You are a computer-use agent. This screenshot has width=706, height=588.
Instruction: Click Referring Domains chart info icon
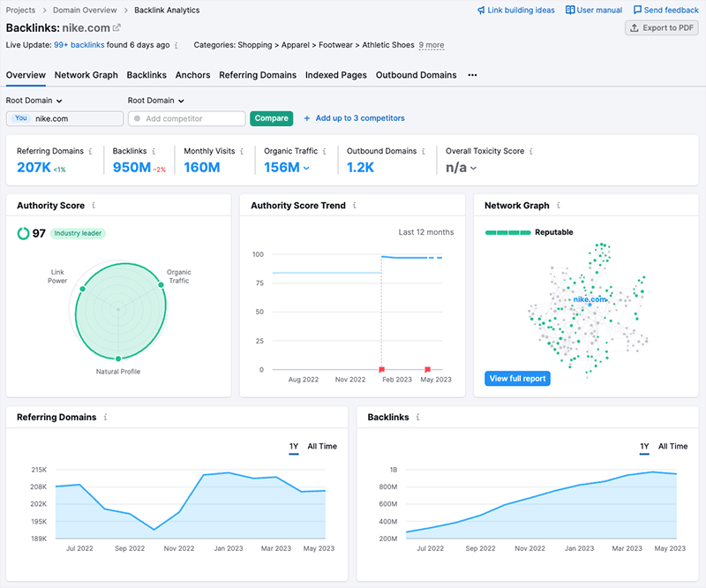coord(105,418)
